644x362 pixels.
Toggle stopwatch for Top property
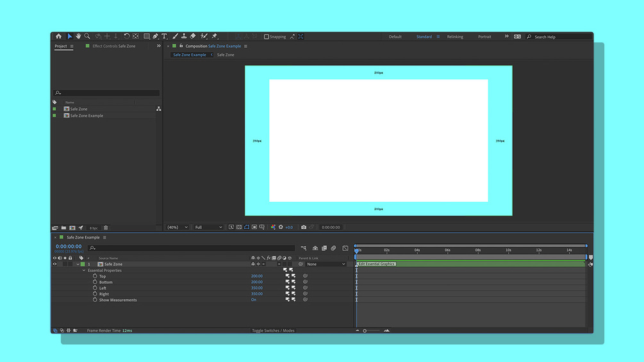pyautogui.click(x=95, y=276)
